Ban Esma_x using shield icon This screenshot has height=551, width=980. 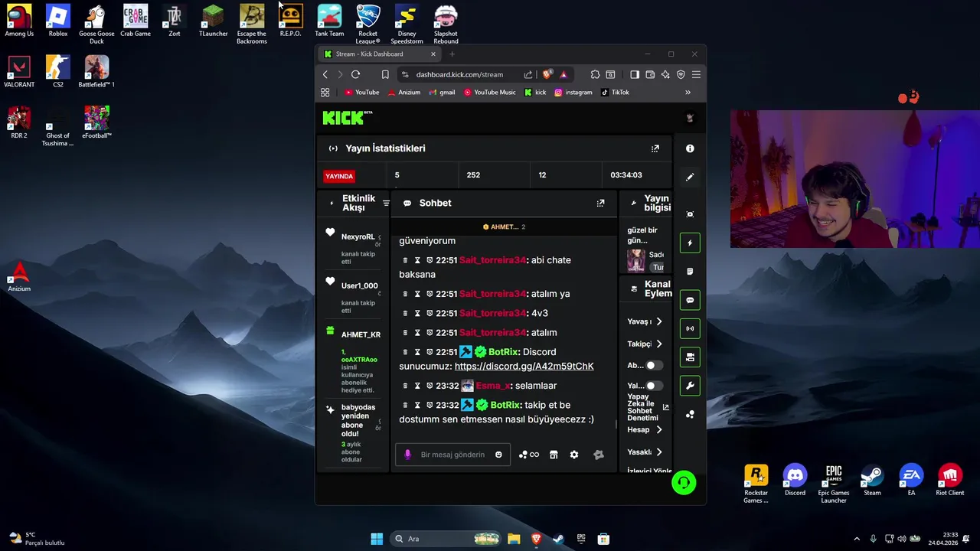(430, 386)
